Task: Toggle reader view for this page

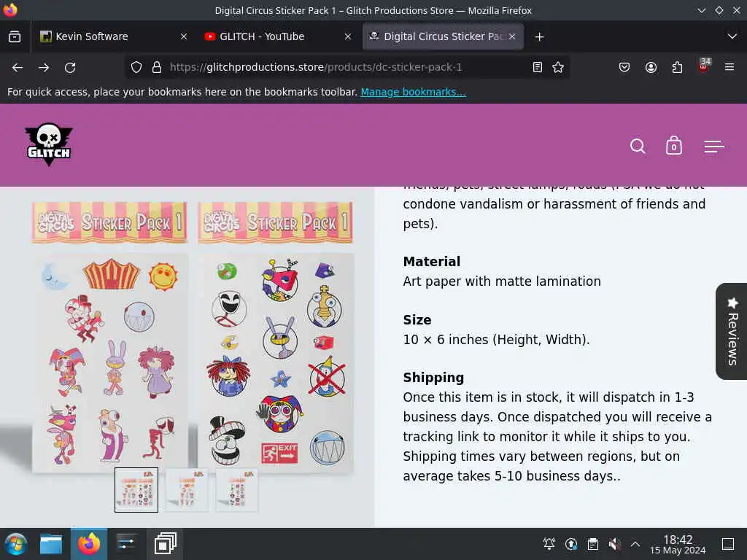Action: (x=538, y=67)
